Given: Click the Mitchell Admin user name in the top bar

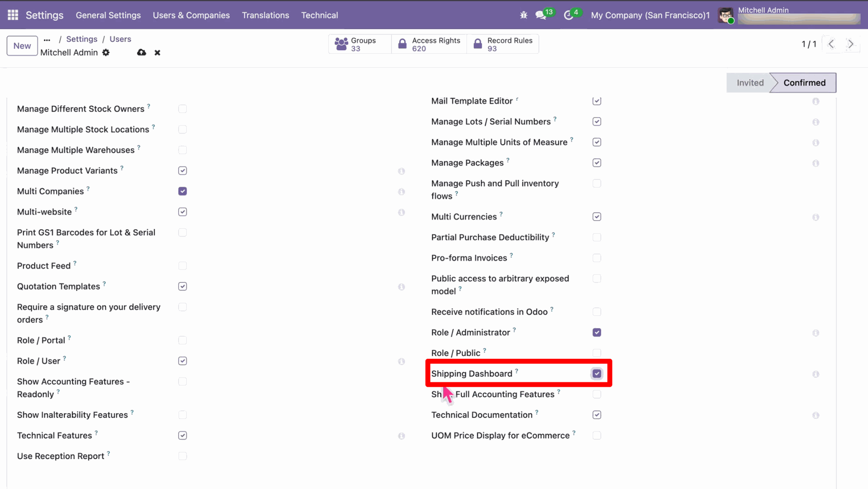Looking at the screenshot, I should (x=763, y=10).
